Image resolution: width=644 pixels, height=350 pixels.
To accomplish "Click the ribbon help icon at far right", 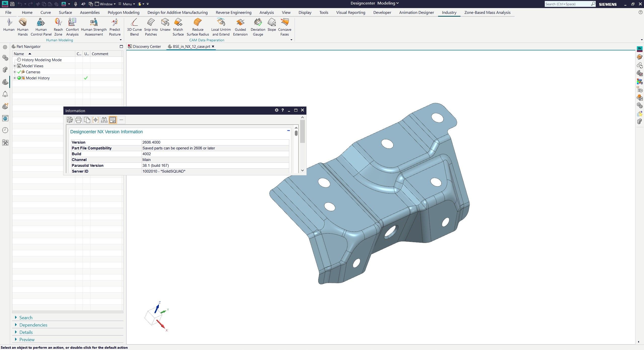I will pos(640,12).
